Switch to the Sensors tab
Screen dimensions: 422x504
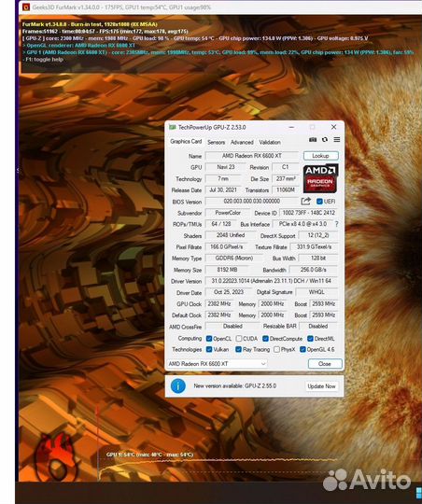[x=217, y=142]
